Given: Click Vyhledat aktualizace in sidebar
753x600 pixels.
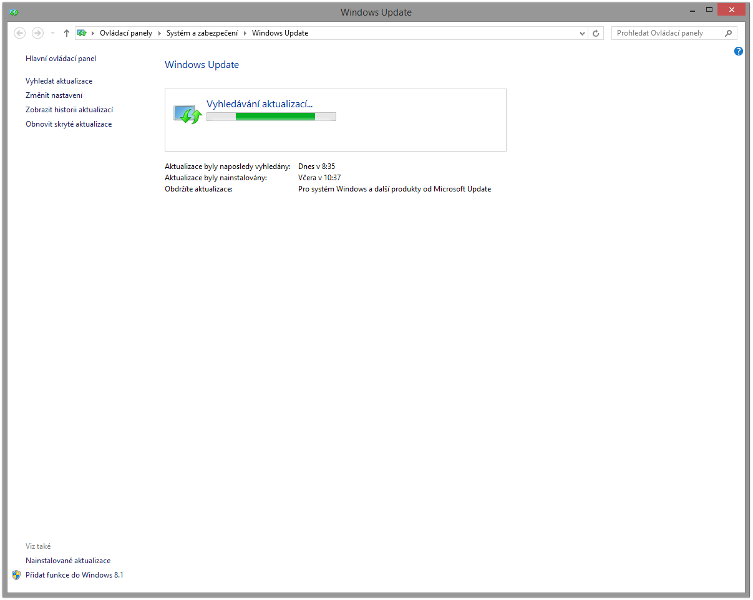Looking at the screenshot, I should pyautogui.click(x=59, y=81).
